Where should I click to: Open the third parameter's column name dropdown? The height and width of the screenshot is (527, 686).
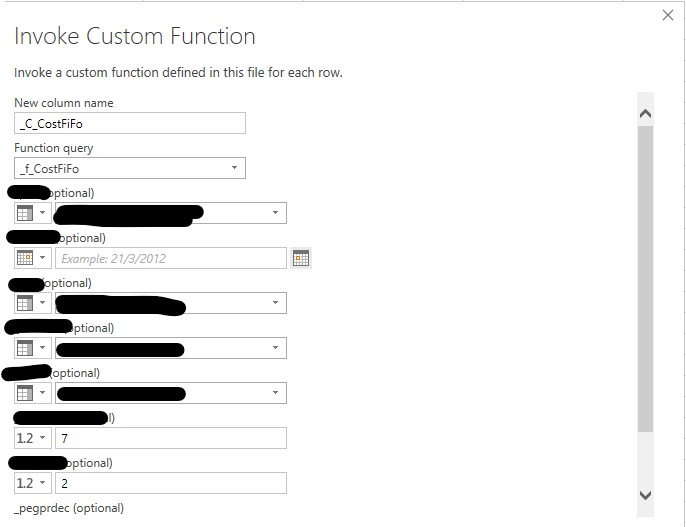coord(171,303)
